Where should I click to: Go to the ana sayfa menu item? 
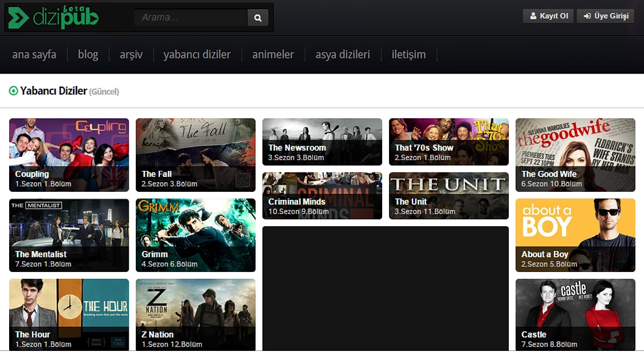(x=34, y=54)
